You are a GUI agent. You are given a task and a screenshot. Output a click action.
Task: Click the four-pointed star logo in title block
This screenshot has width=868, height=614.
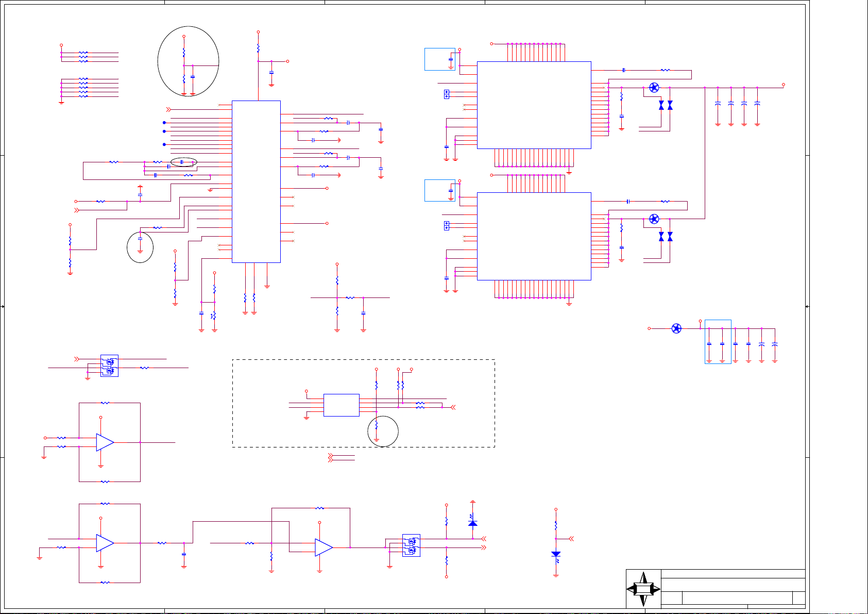coord(643,589)
